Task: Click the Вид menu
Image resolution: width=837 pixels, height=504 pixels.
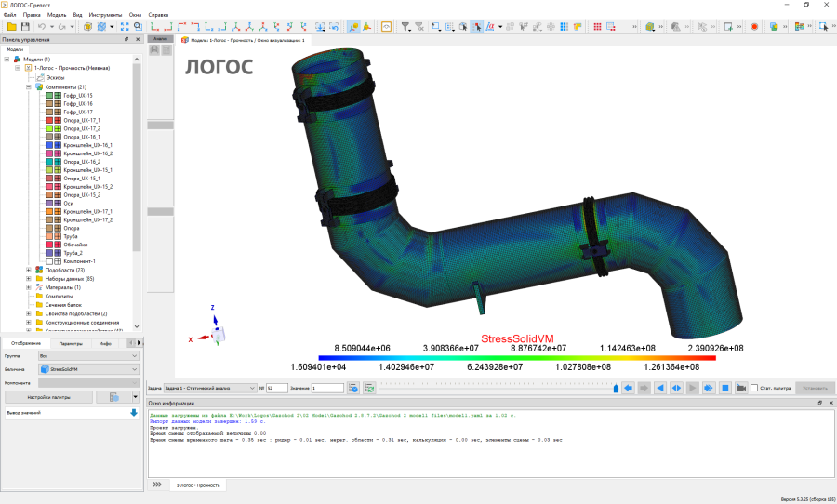Action: pos(77,15)
